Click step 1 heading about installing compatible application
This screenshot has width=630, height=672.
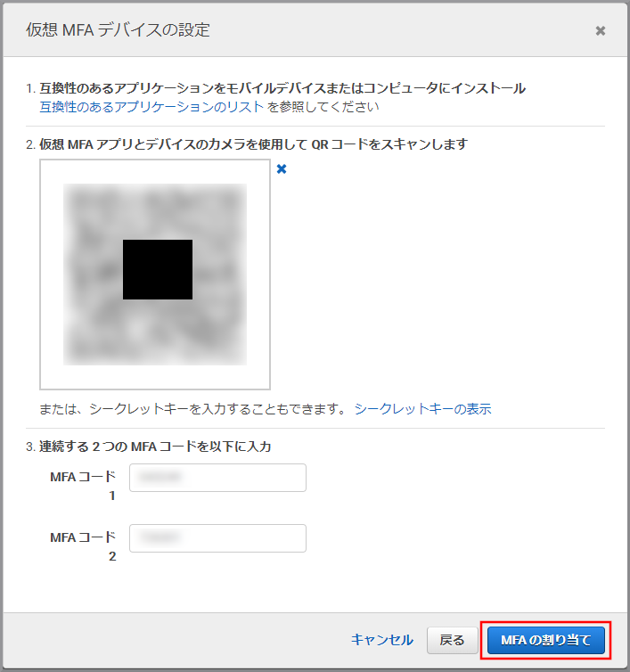click(x=282, y=88)
